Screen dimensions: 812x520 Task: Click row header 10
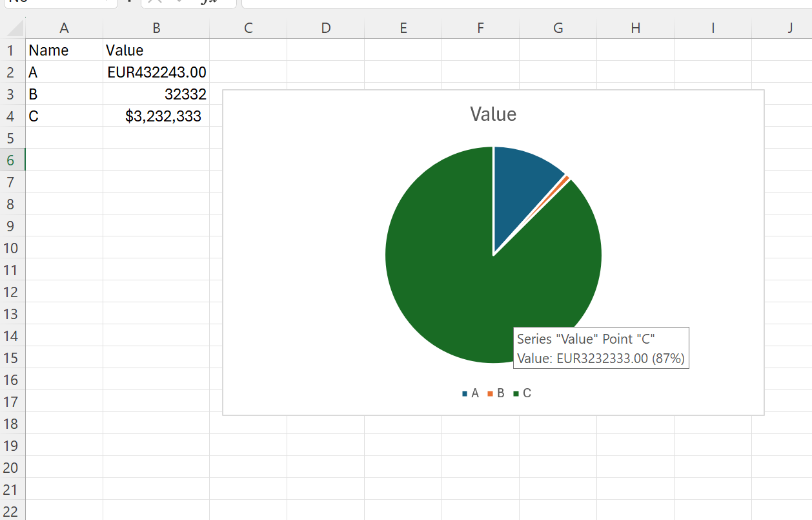tap(10, 248)
